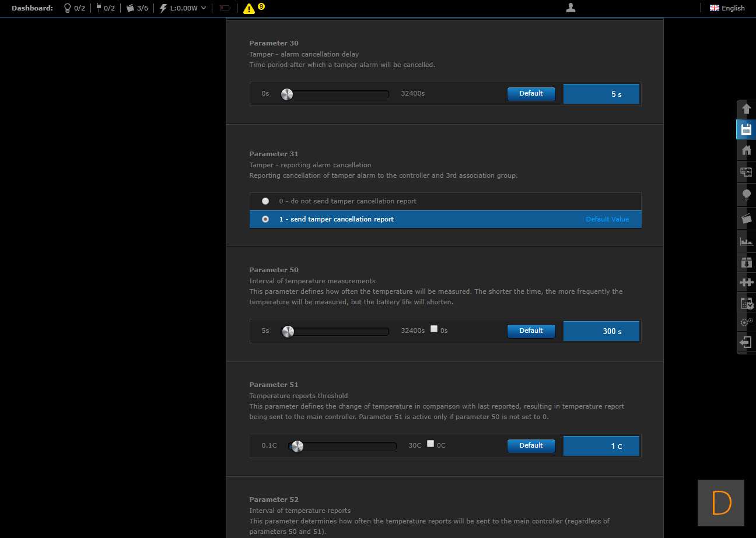Check the 0s checkbox for Parameter 50
Viewport: 756px width, 538px height.
[x=434, y=329]
